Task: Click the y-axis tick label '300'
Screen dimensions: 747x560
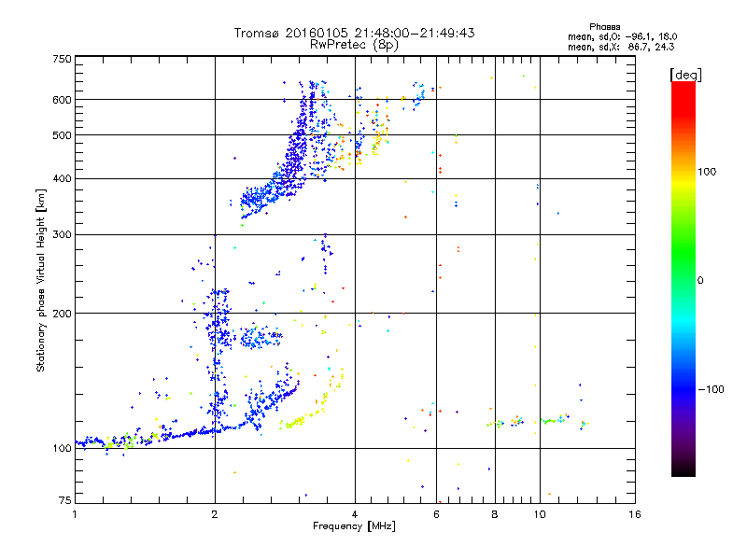Action: [62, 235]
